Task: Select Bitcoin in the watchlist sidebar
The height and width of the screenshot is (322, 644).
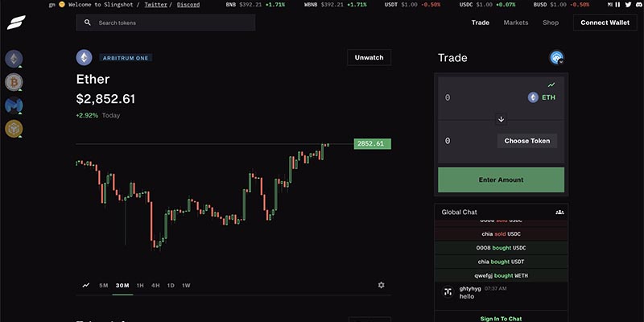Action: [14, 81]
